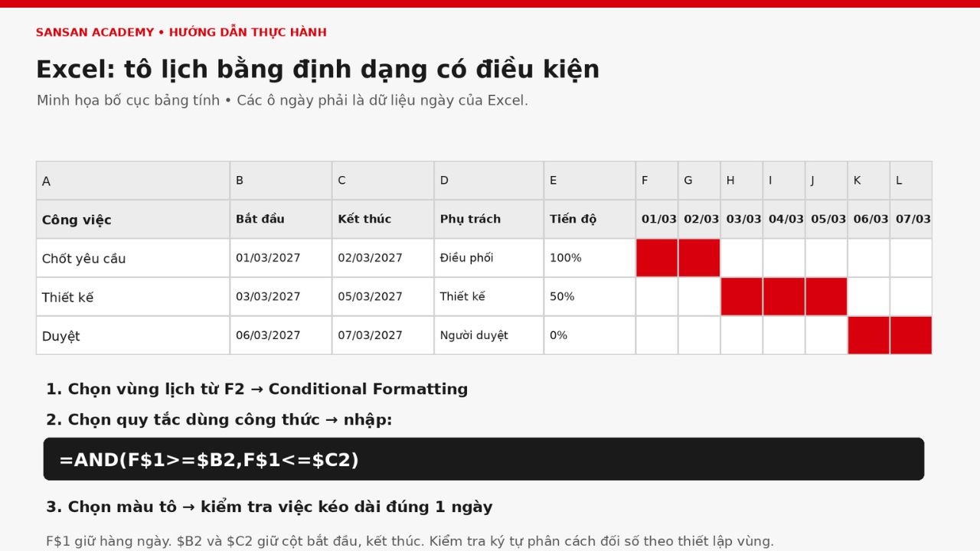Screen dimensions: 980x551
Task: Click red cell under 07/03 in 'Duyệt' row
Action: click(x=911, y=335)
